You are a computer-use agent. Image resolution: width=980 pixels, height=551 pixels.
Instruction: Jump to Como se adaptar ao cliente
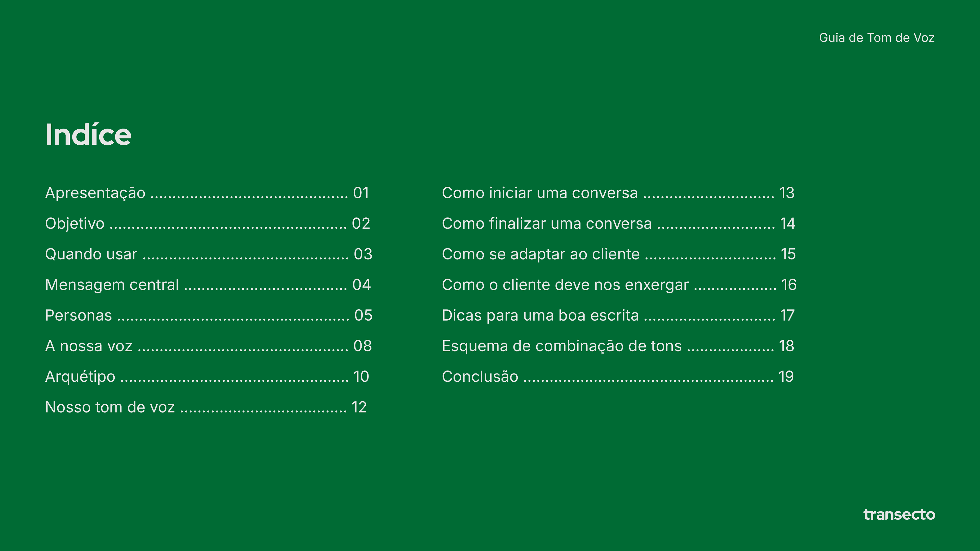coord(619,254)
